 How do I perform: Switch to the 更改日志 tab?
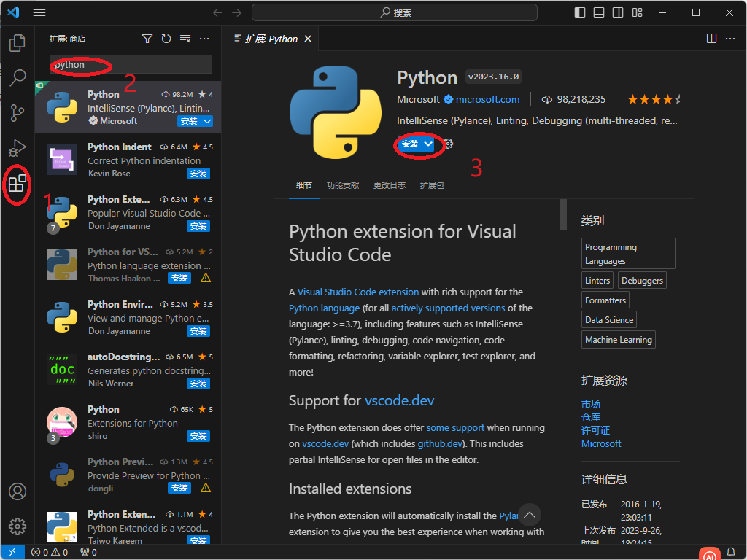tap(390, 185)
